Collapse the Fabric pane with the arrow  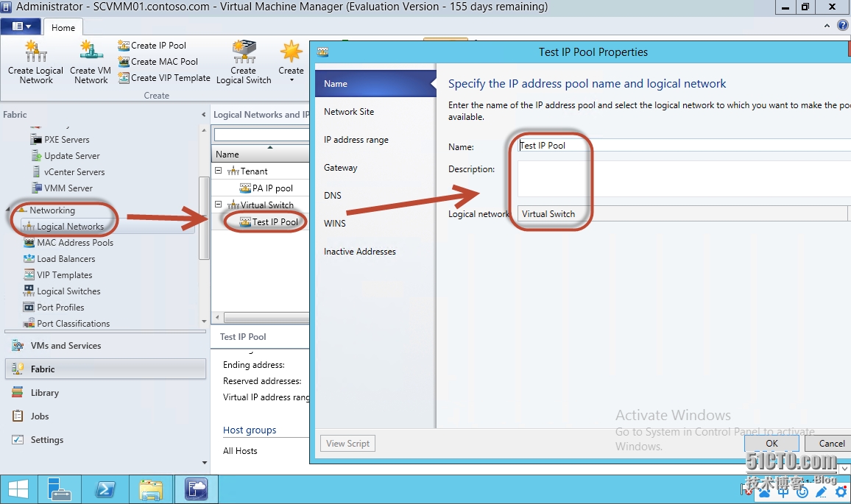click(x=203, y=115)
